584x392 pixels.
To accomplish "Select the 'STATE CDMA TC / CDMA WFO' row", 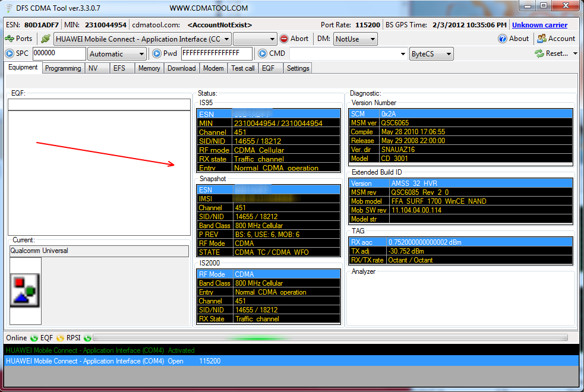I will (268, 252).
